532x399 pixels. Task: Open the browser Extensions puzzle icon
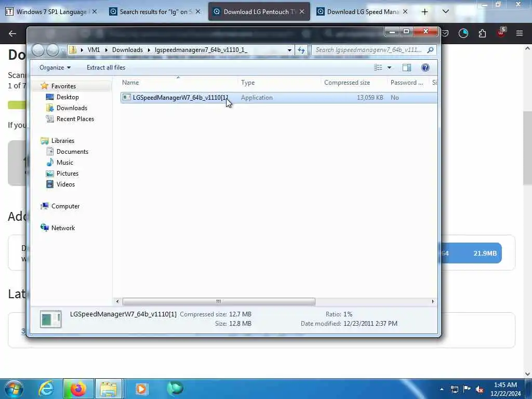pos(482,33)
